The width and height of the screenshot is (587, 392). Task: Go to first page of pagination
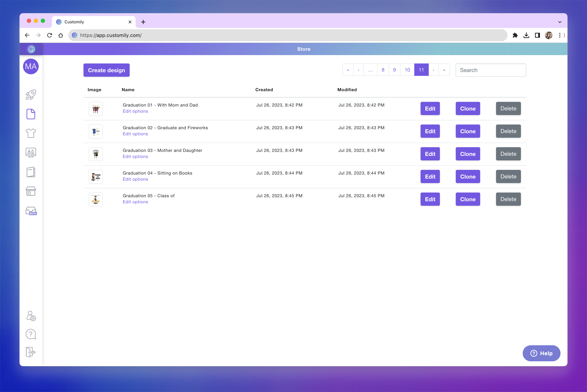[348, 70]
